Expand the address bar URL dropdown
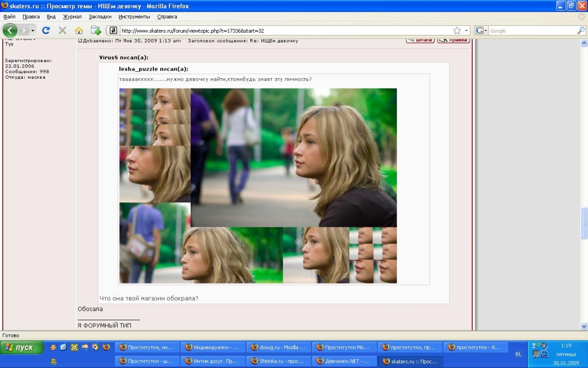 (466, 30)
